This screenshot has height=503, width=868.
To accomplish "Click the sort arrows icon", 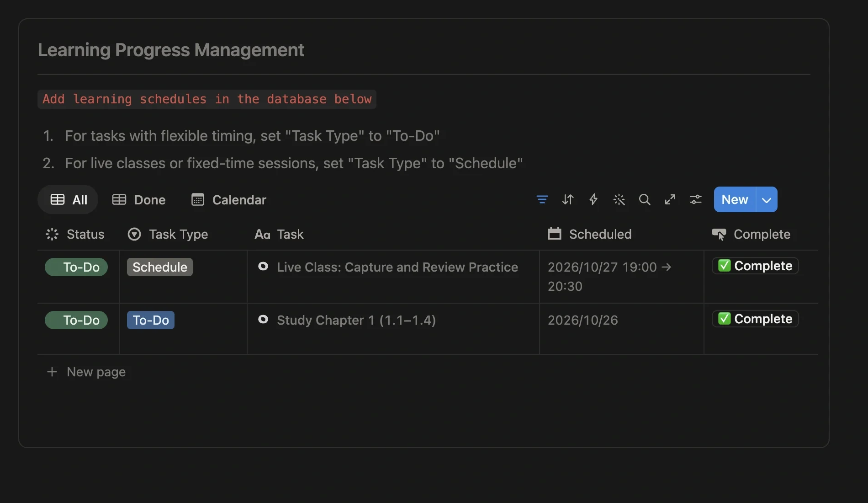I will click(568, 199).
